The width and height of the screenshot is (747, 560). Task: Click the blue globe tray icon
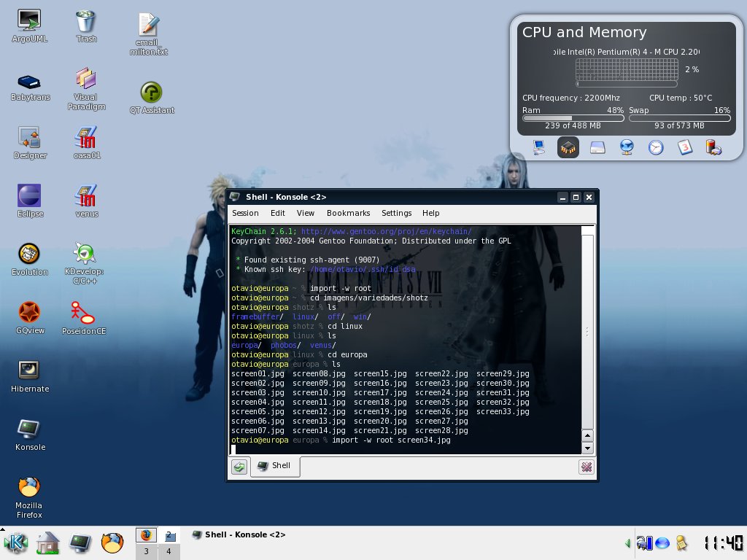click(x=662, y=542)
